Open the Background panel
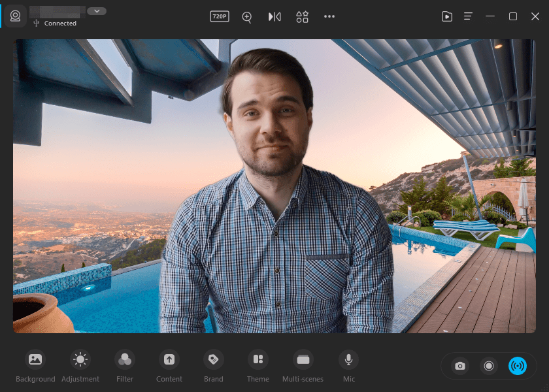Viewport: 549px width, 392px height. [35, 366]
